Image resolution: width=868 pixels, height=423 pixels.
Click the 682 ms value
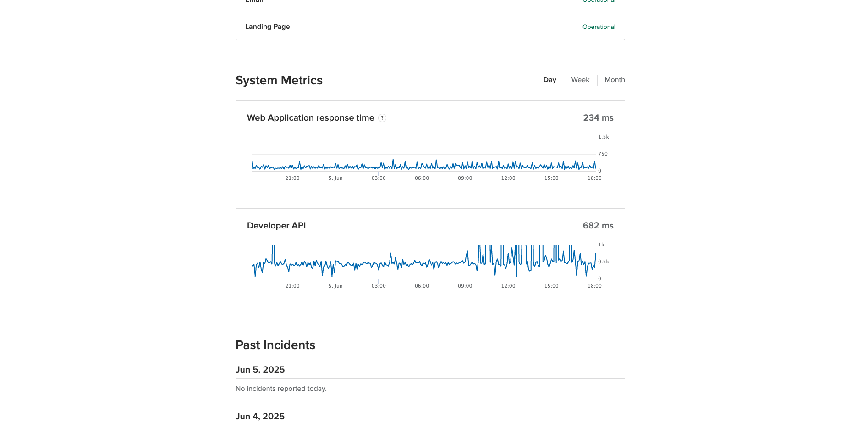pos(598,226)
